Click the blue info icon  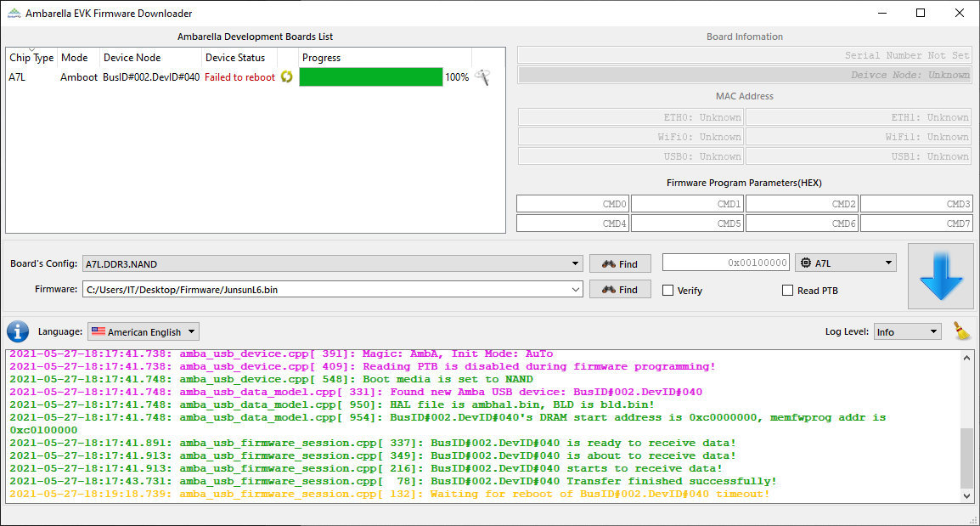[18, 331]
